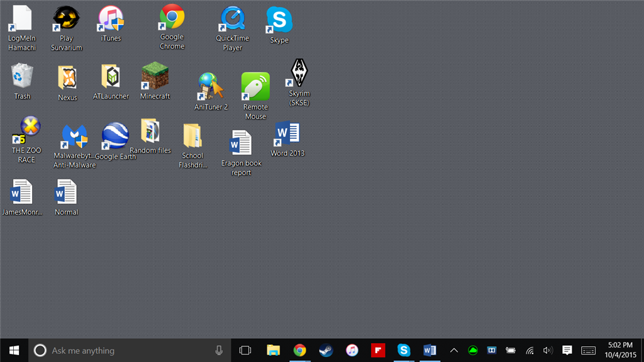Show hidden tray icons with the chevron
The height and width of the screenshot is (362, 644).
coord(454,351)
